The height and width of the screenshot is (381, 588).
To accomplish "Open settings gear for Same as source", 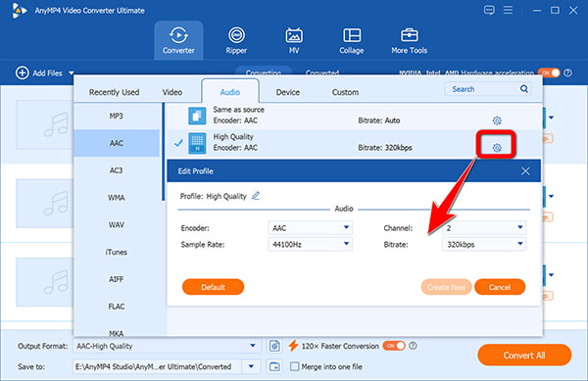I will point(497,120).
